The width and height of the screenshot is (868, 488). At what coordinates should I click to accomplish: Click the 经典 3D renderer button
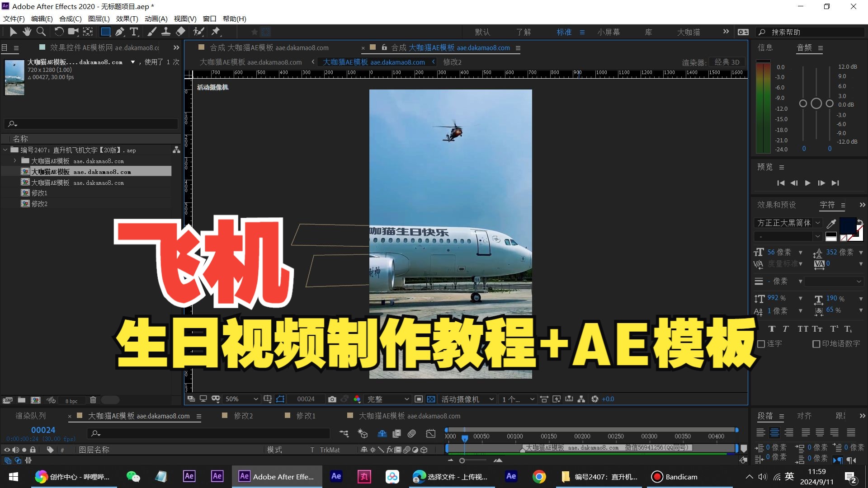(x=727, y=62)
